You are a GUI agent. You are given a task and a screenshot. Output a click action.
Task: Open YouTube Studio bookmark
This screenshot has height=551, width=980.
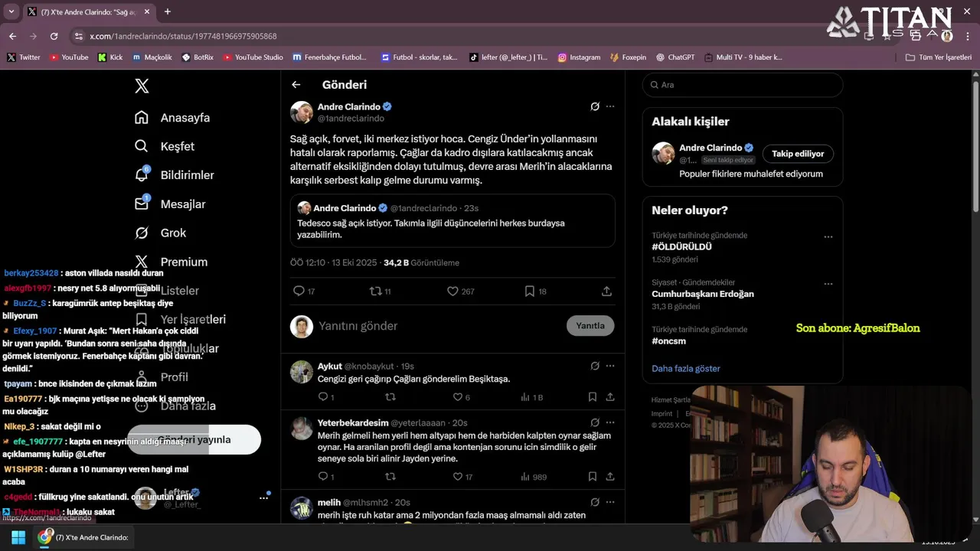[252, 57]
